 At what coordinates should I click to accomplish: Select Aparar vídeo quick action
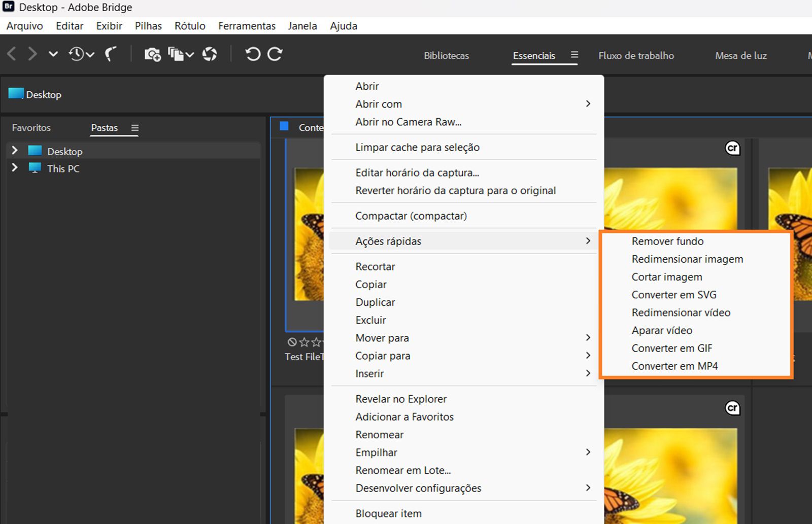[x=696, y=330]
